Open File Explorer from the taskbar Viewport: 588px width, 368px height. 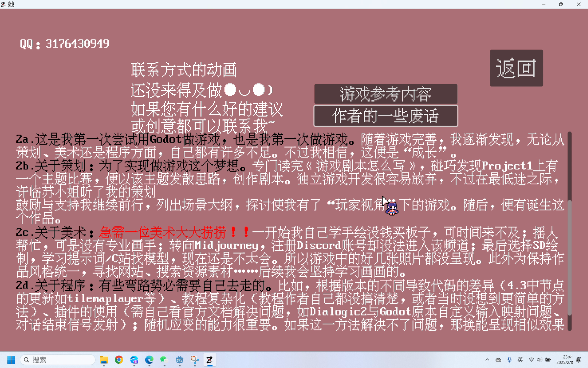point(104,360)
